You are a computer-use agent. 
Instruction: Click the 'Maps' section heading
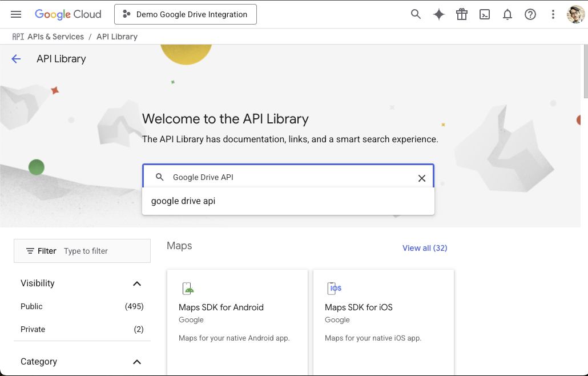coord(179,246)
